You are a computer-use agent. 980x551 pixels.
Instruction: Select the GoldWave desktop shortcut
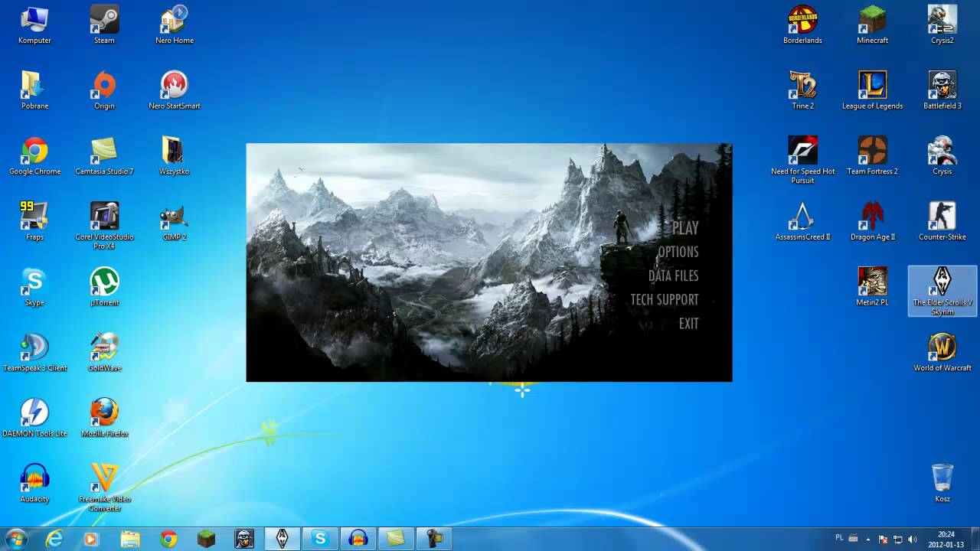coord(104,354)
